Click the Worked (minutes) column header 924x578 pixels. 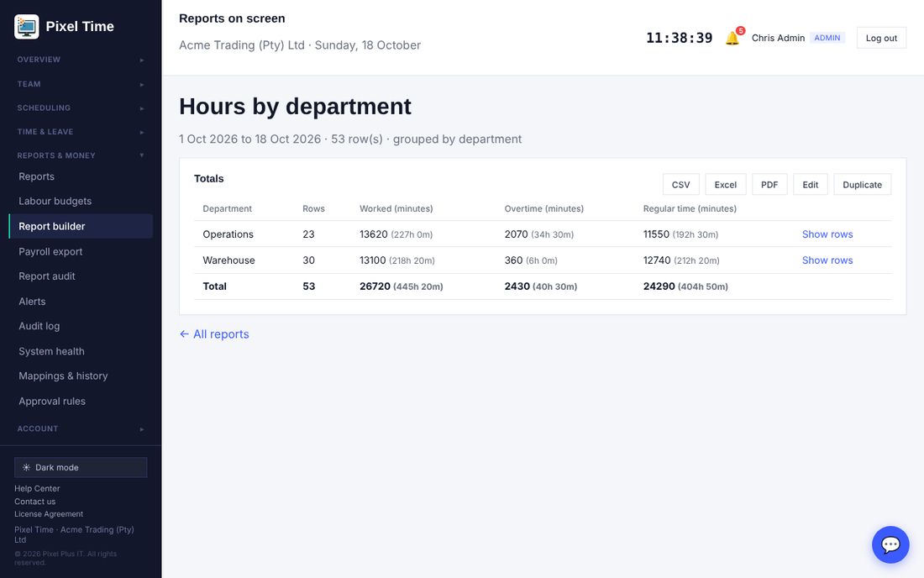(x=396, y=208)
